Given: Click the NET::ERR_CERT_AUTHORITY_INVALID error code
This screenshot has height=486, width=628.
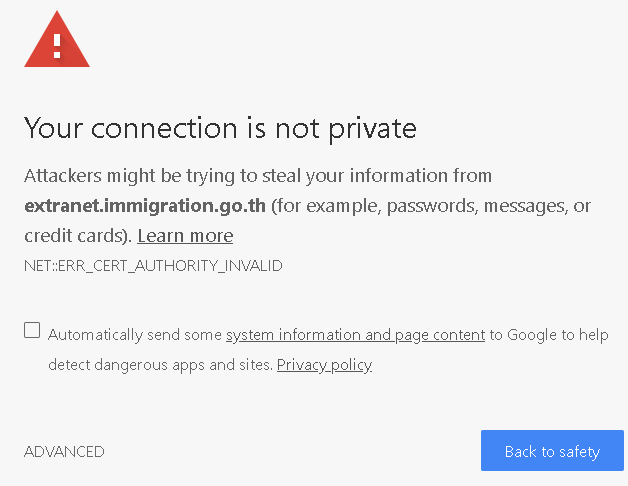Looking at the screenshot, I should [153, 266].
